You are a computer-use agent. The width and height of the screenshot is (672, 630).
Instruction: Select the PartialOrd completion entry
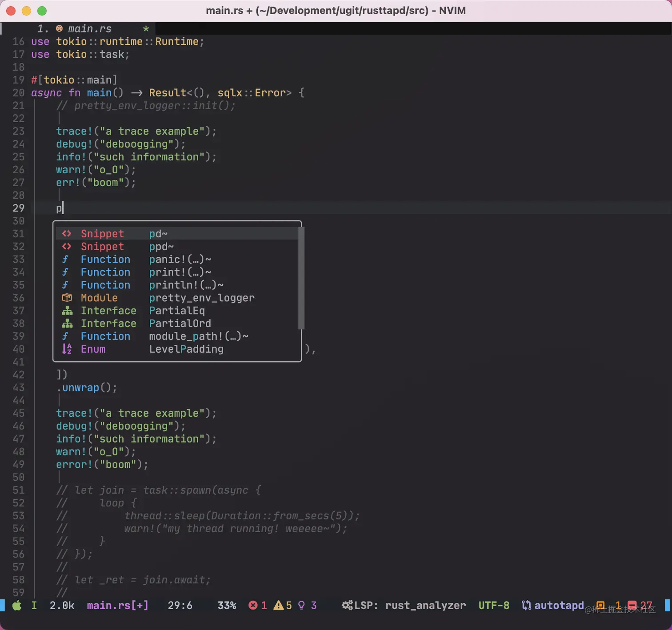click(177, 323)
